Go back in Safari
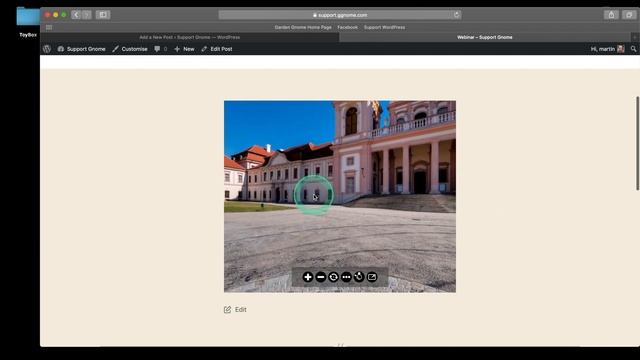This screenshot has height=360, width=640. tap(76, 15)
